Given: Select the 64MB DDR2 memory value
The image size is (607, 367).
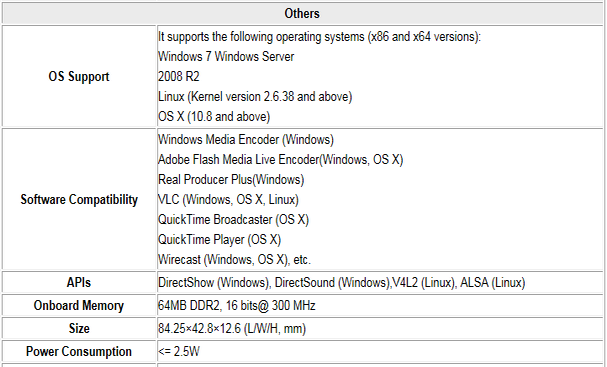Looking at the screenshot, I should [237, 305].
